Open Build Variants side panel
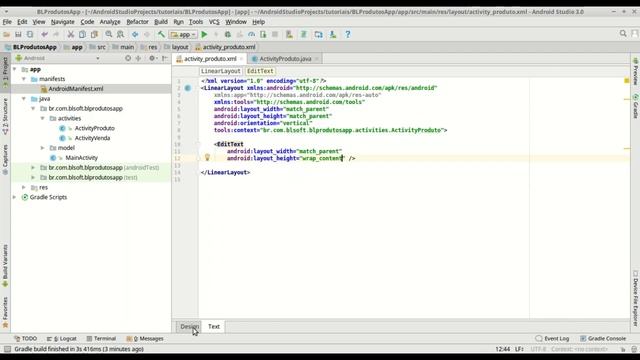 pyautogui.click(x=5, y=265)
